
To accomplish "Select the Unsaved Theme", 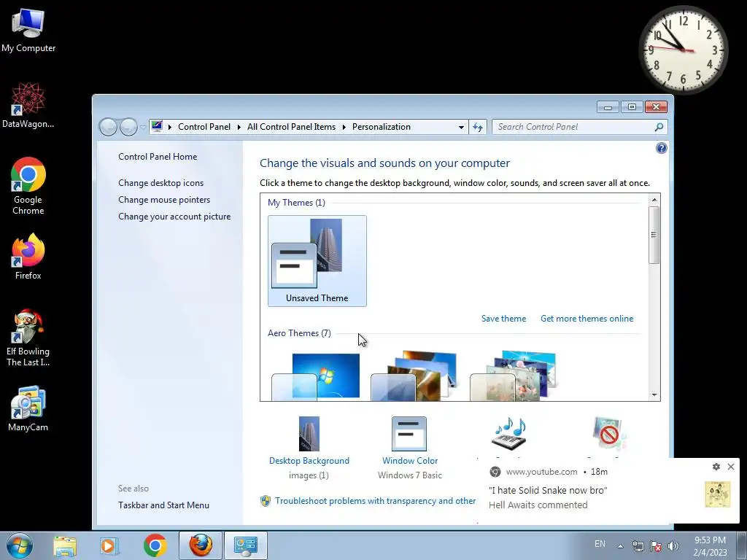I will (x=317, y=260).
